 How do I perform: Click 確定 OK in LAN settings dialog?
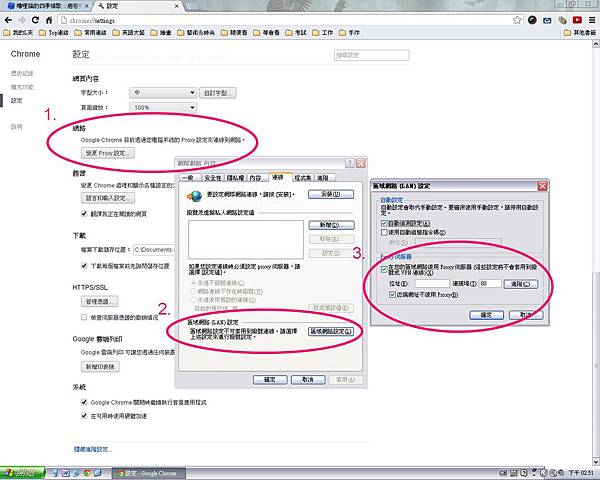tap(486, 315)
